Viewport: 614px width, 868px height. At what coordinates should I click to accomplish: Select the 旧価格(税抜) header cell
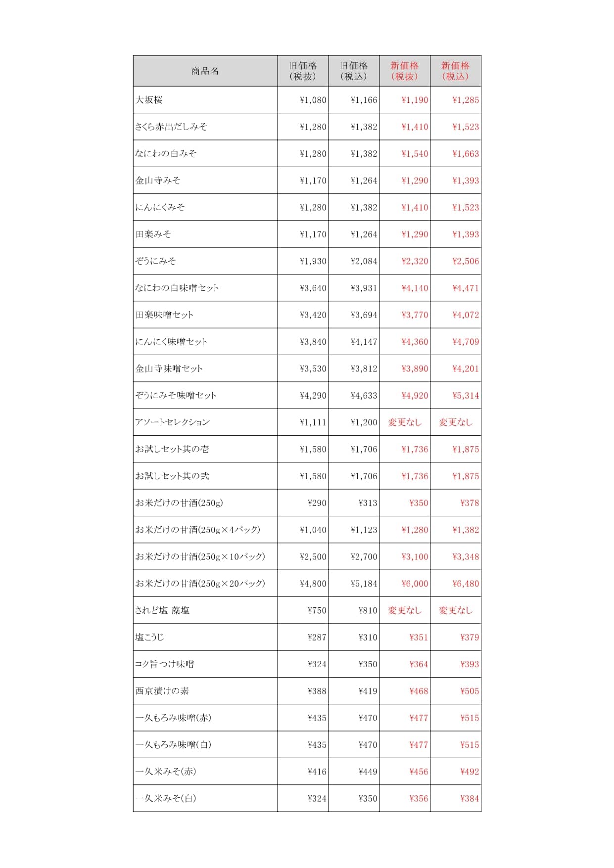tap(303, 71)
